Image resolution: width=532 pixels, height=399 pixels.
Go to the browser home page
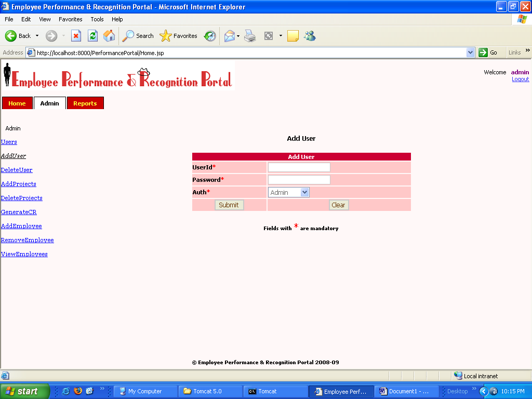(x=109, y=36)
